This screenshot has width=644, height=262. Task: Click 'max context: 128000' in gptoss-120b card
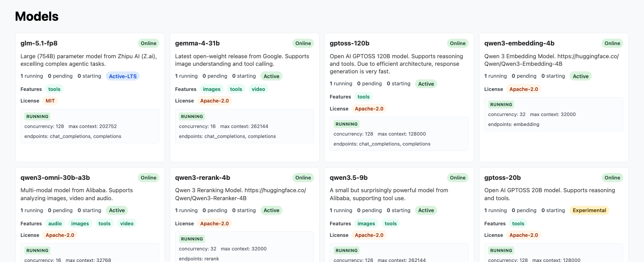[402, 134]
